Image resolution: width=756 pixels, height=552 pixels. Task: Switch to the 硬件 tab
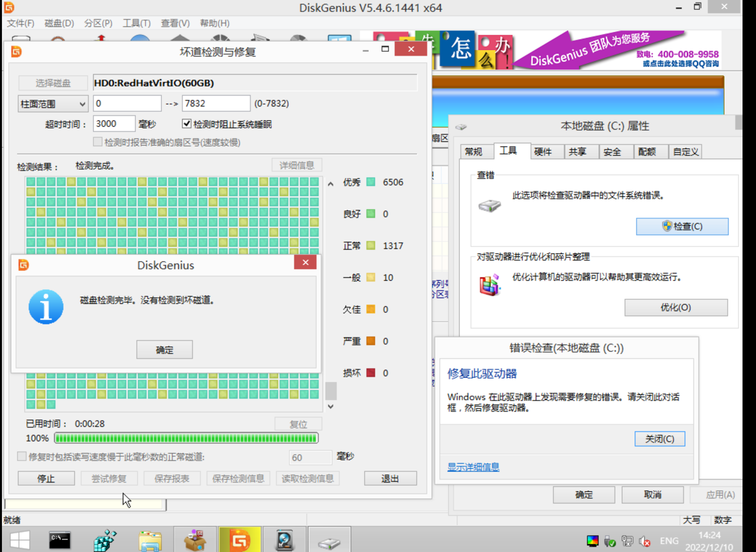542,152
